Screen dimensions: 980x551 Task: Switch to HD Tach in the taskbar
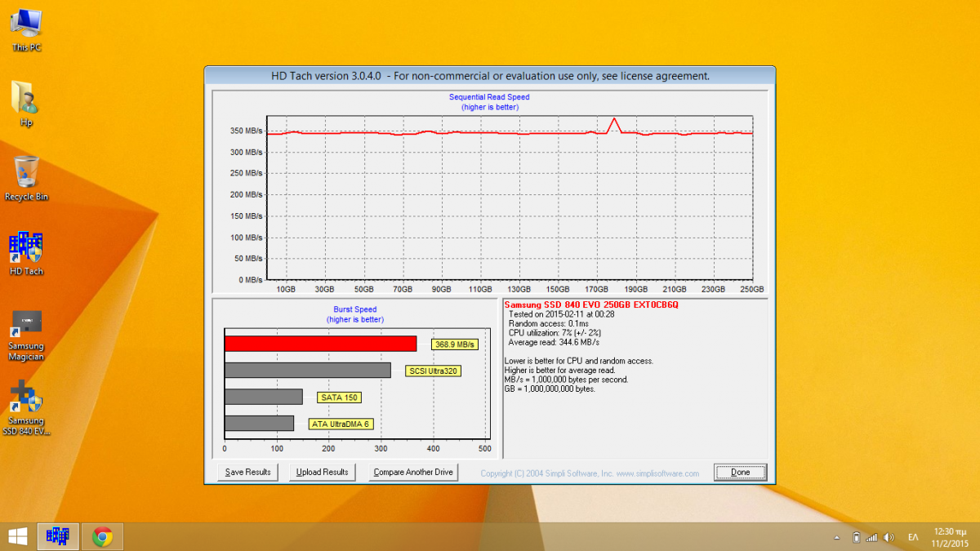[x=58, y=536]
